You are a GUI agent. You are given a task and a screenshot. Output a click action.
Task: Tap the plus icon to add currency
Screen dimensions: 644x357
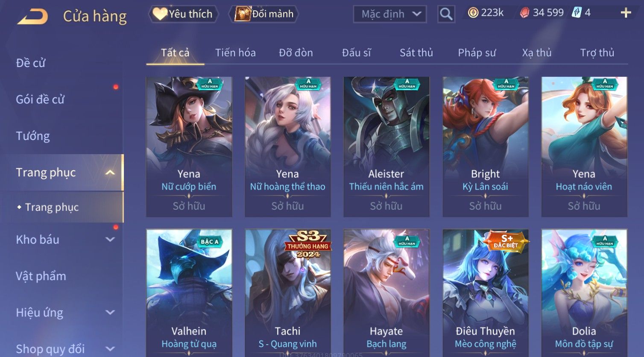tap(626, 13)
